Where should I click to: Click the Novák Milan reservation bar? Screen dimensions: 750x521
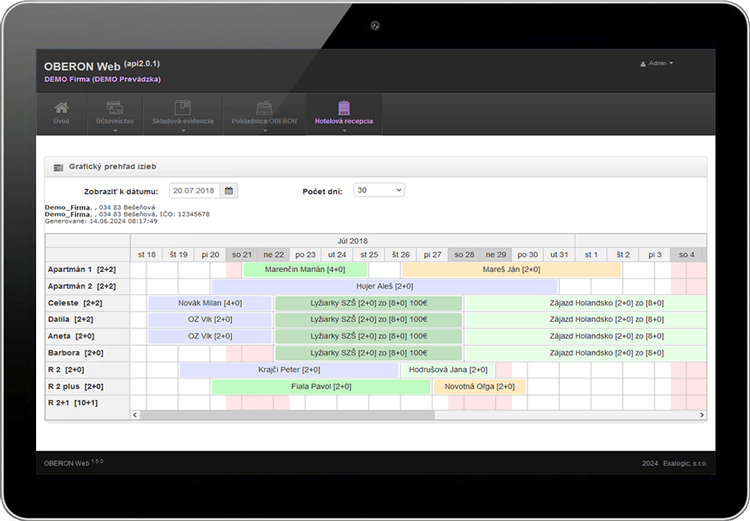coord(210,303)
